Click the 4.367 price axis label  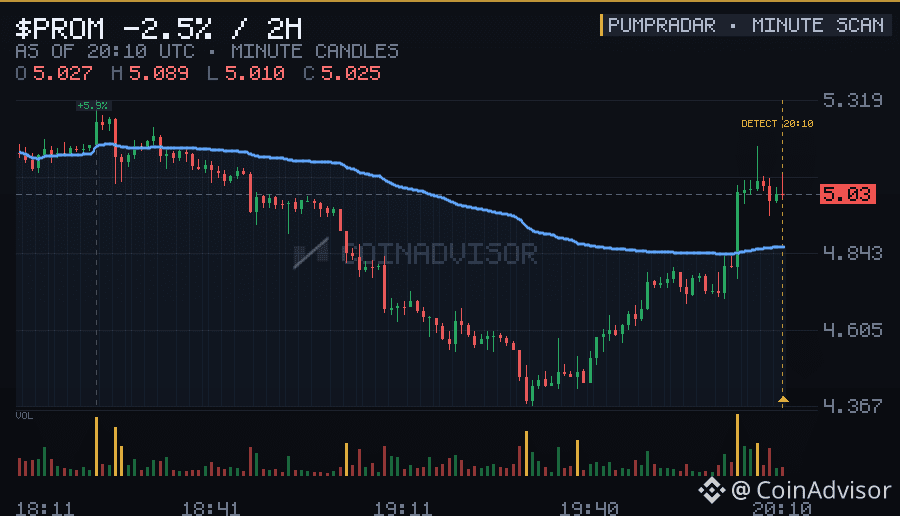click(852, 406)
